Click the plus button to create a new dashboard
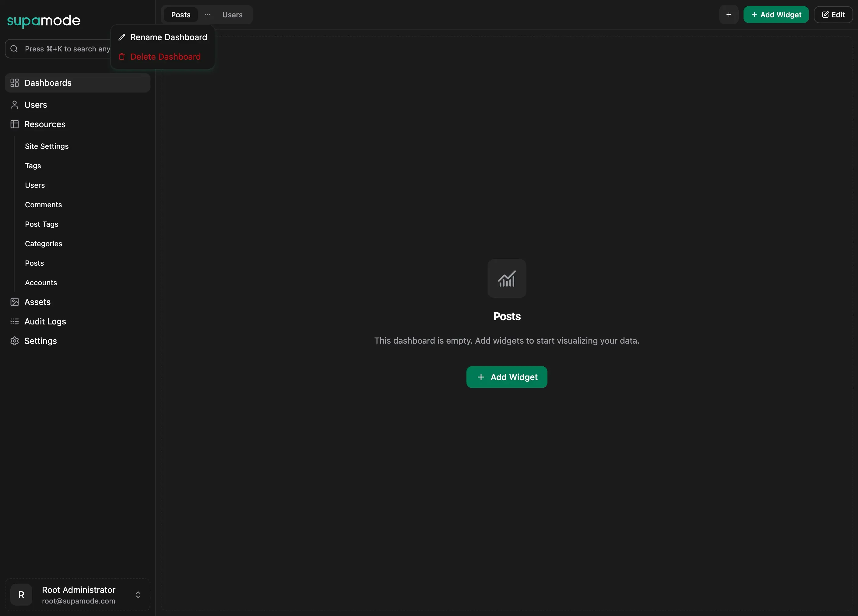Viewport: 858px width, 616px height. pyautogui.click(x=729, y=15)
